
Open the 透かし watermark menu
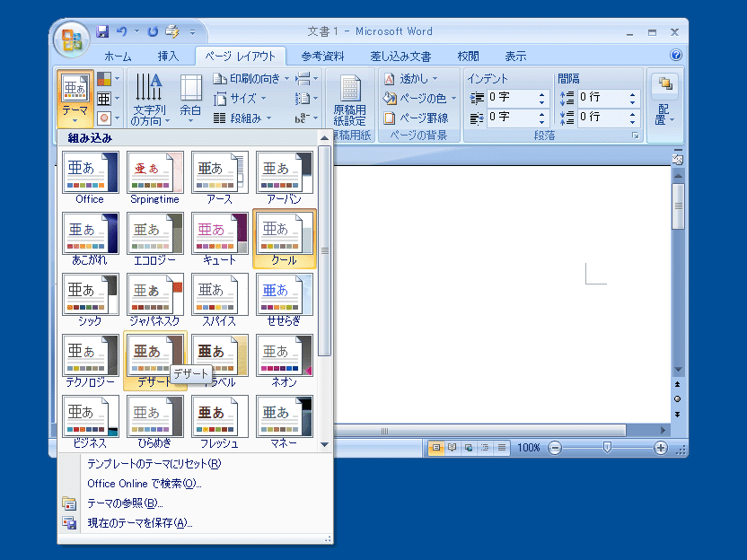click(x=410, y=79)
